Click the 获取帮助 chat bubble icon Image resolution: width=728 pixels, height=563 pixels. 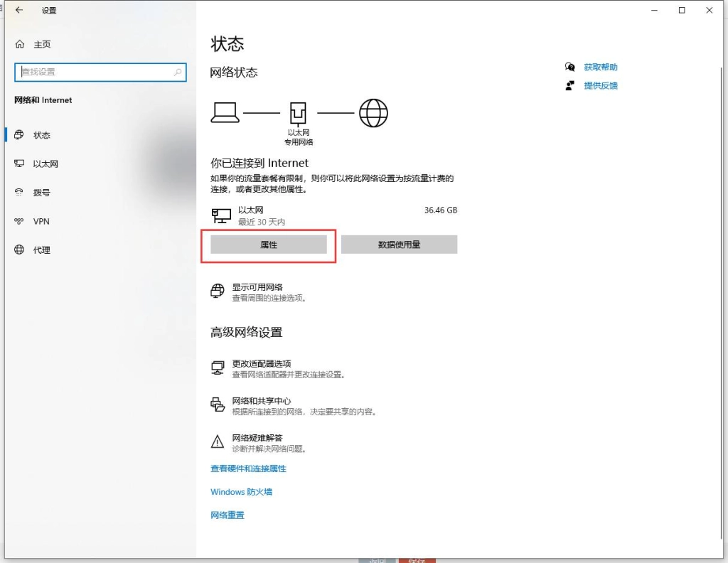[x=569, y=67]
